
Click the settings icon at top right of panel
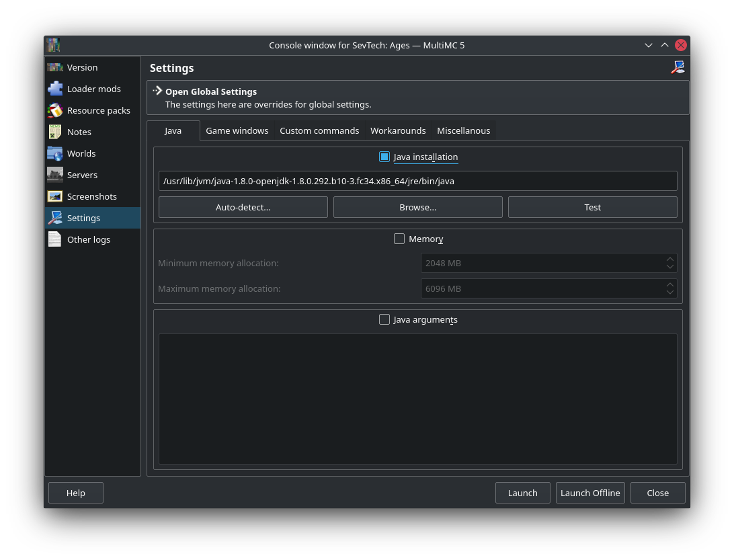click(x=678, y=67)
